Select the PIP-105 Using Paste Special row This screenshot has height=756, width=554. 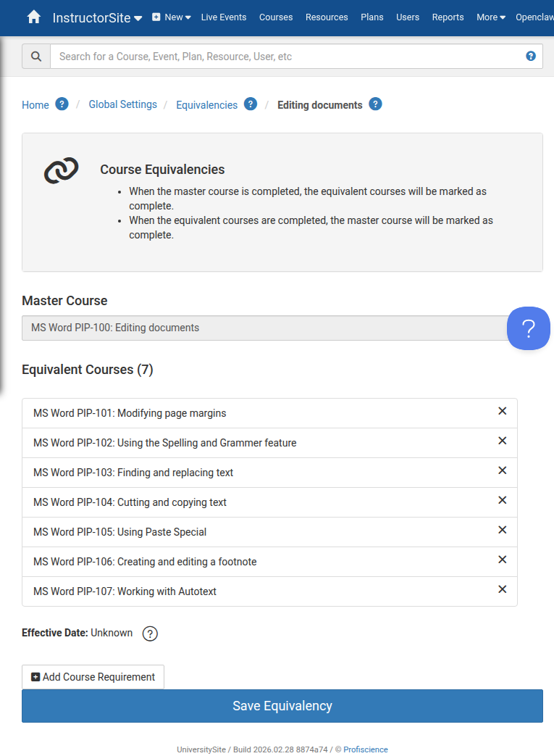tap(270, 532)
